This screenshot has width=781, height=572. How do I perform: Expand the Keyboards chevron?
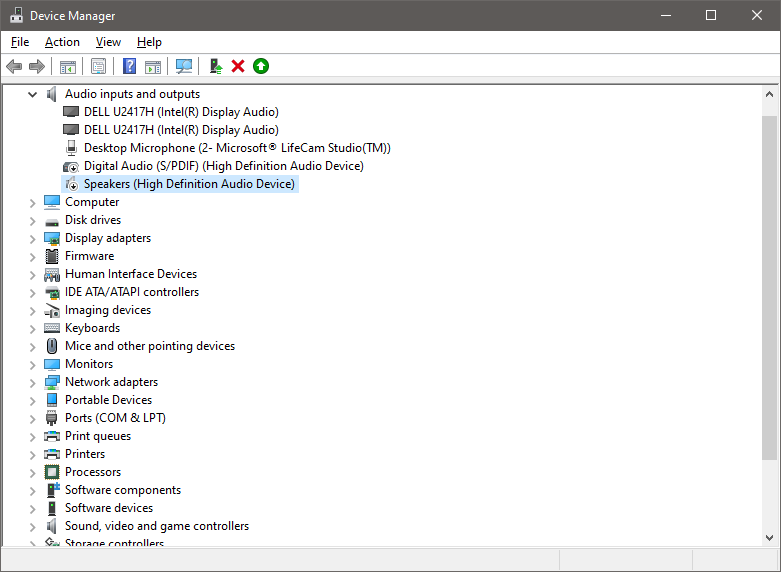pyautogui.click(x=32, y=329)
